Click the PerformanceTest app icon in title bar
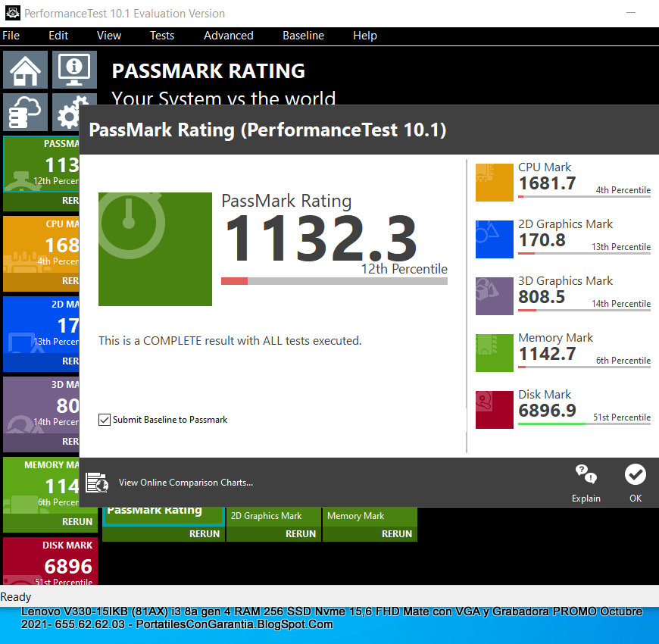The width and height of the screenshot is (659, 644). (13, 13)
